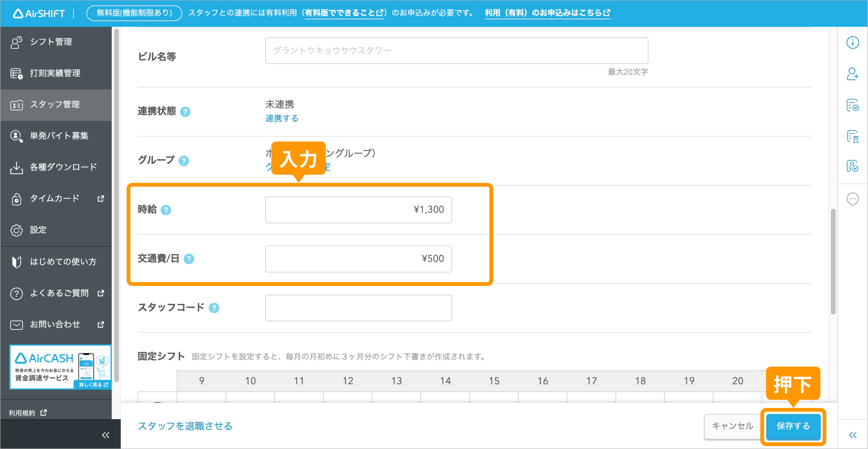Open シフト管理 in the sidebar
The height and width of the screenshot is (449, 868).
point(56,42)
